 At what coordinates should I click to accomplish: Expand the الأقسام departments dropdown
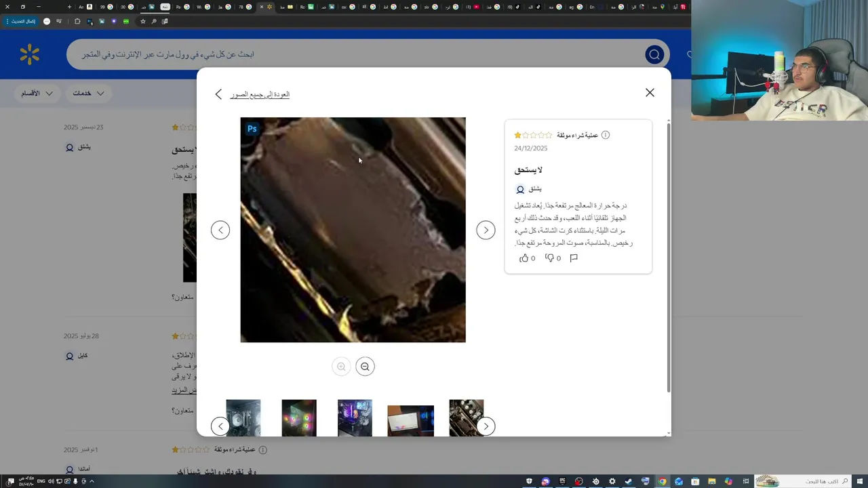pyautogui.click(x=37, y=93)
